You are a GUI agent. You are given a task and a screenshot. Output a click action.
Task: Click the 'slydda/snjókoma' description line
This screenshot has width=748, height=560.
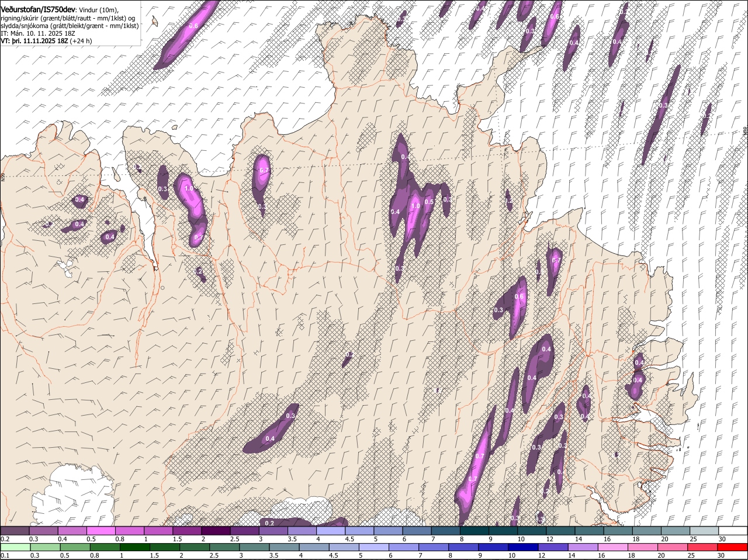(70, 26)
